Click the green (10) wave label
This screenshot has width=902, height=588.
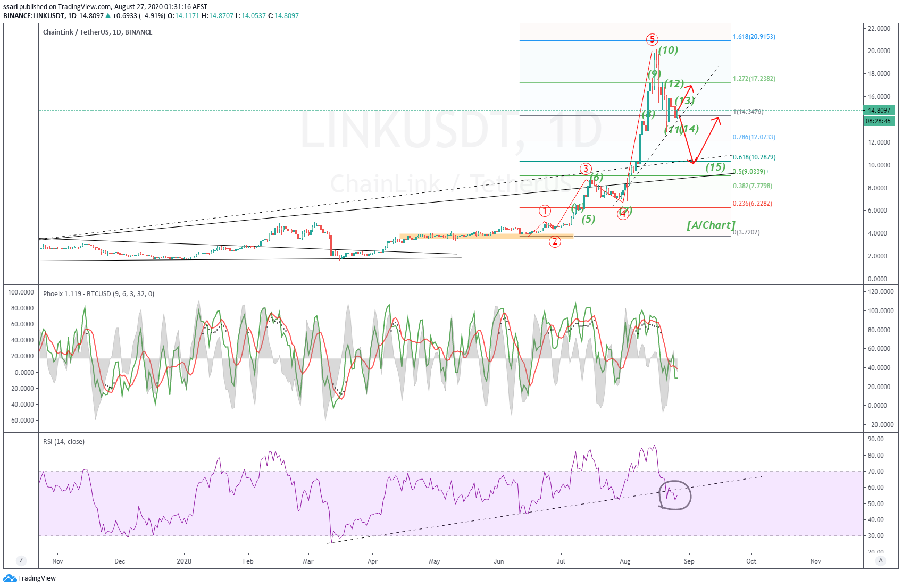[668, 50]
